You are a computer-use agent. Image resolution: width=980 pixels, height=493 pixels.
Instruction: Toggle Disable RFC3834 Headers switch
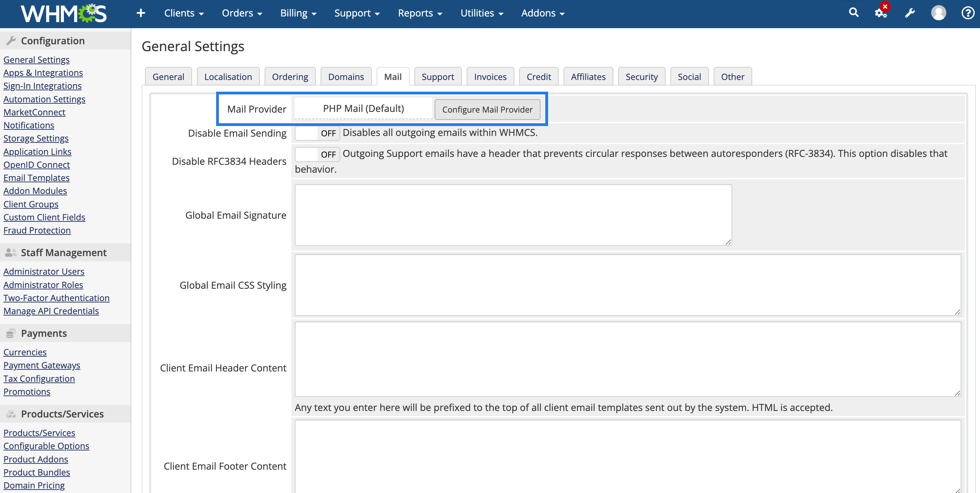pos(317,154)
